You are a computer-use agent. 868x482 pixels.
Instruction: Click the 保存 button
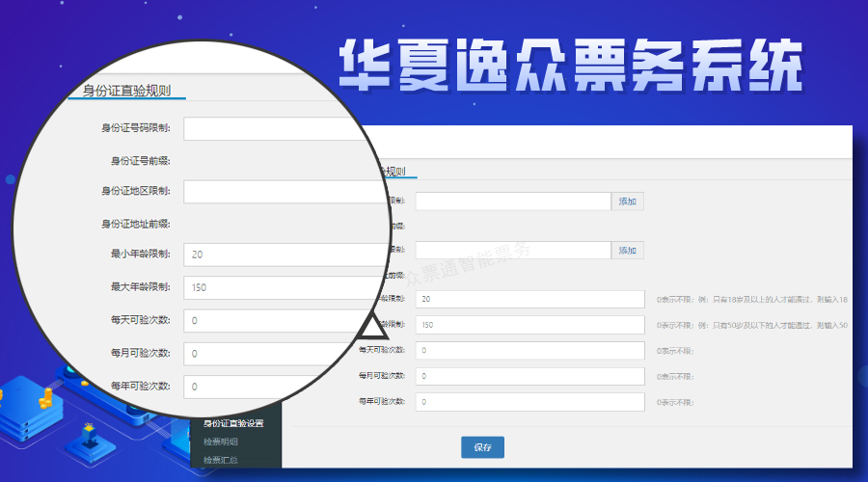click(x=482, y=447)
